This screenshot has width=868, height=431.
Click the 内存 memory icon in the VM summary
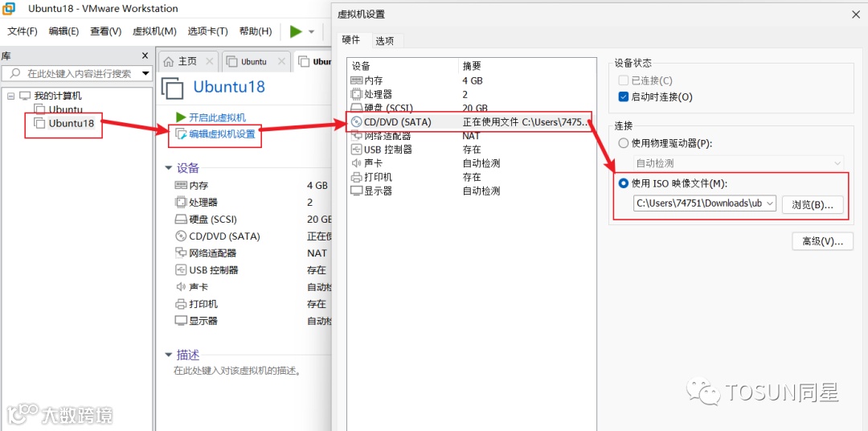(181, 186)
